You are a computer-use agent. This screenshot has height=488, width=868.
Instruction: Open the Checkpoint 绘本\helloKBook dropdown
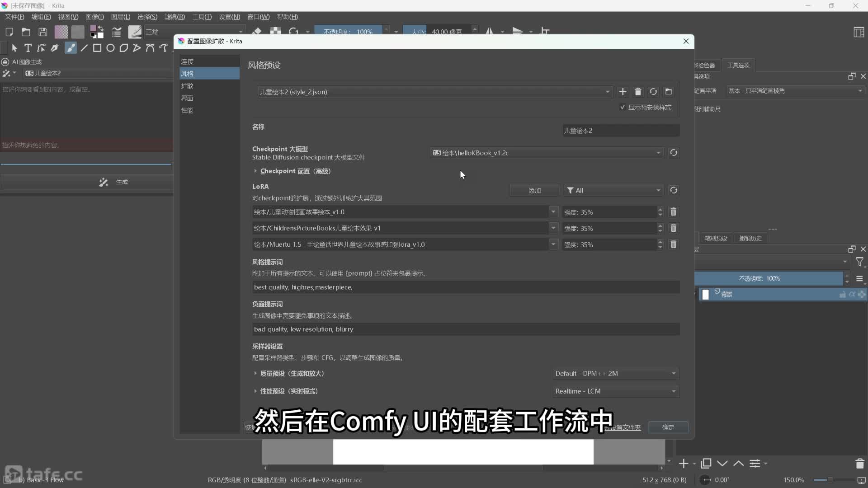547,153
